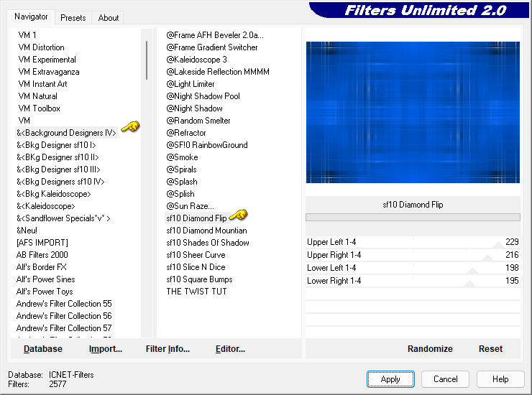Select the VM Distortion category
Viewport: 532px width, 395px height.
tap(41, 47)
